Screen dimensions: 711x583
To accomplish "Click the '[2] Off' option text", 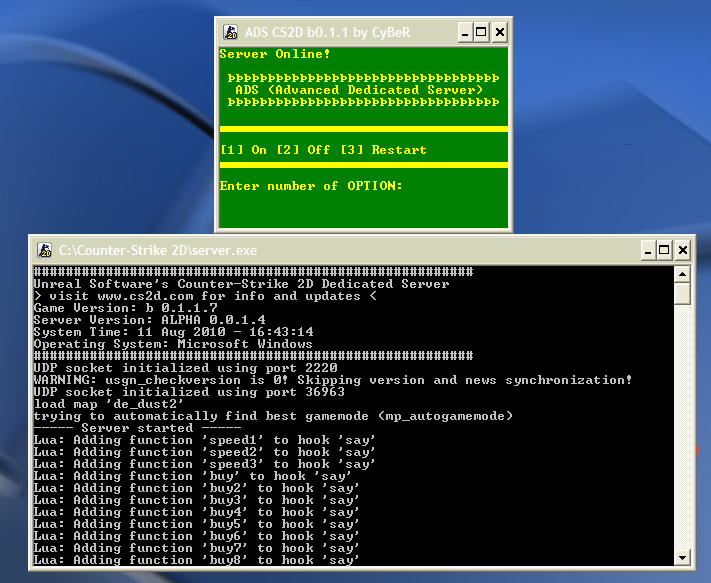I will (303, 150).
